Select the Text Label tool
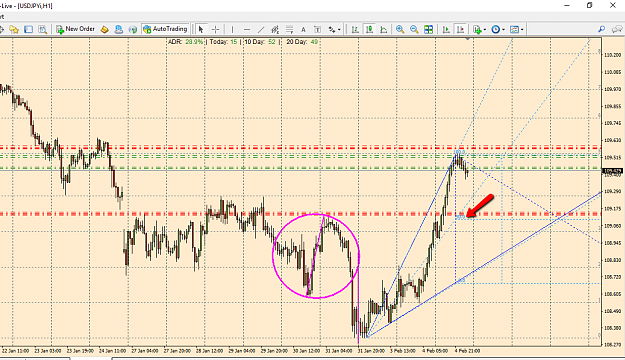The image size is (625, 360). [318, 30]
